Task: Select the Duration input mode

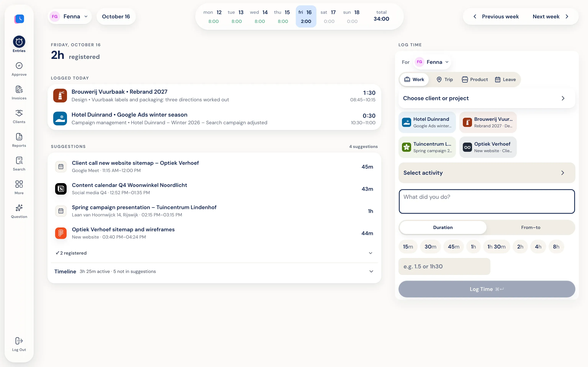Action: (x=443, y=227)
